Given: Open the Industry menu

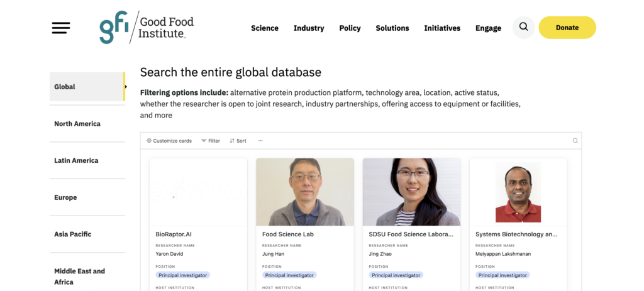Looking at the screenshot, I should pyautogui.click(x=309, y=28).
